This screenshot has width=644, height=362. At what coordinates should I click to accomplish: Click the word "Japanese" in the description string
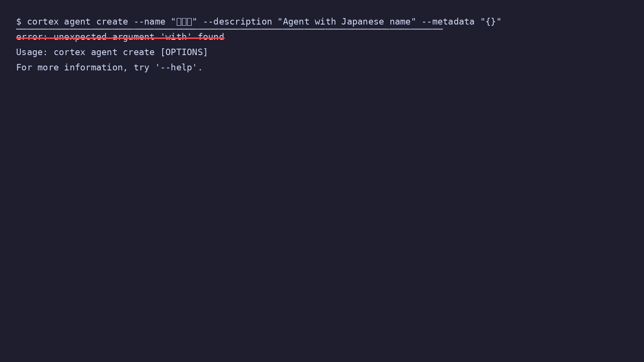click(x=363, y=22)
